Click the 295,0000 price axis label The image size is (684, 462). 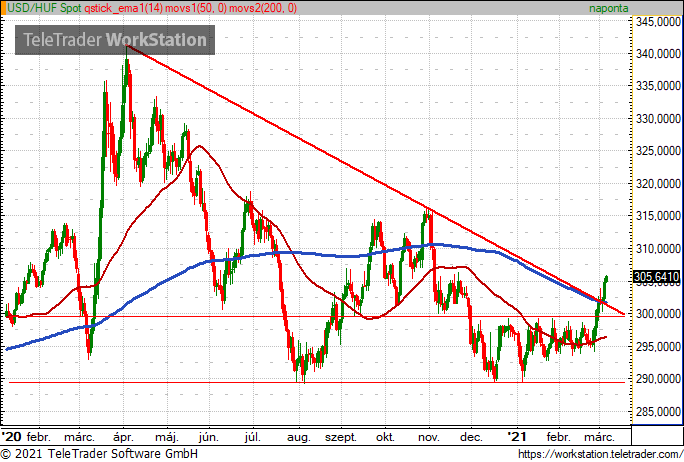[658, 346]
